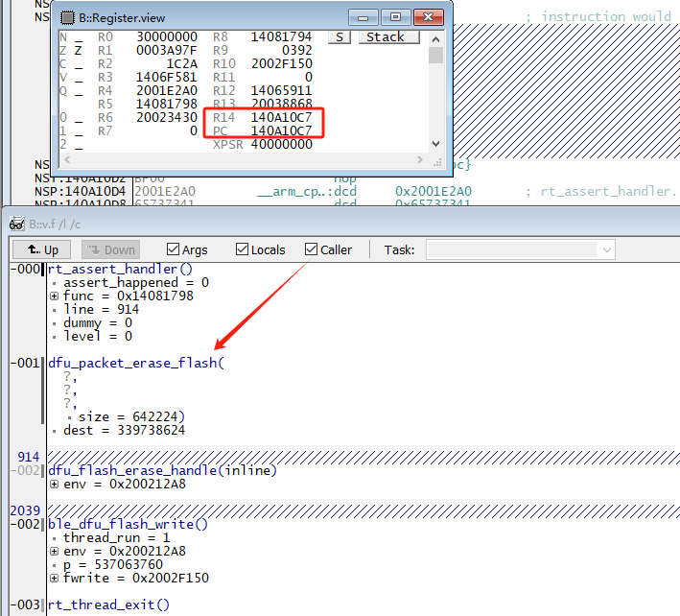Screen dimensions: 680x616
Task: Click the R2 value 1C2A
Action: (182, 63)
